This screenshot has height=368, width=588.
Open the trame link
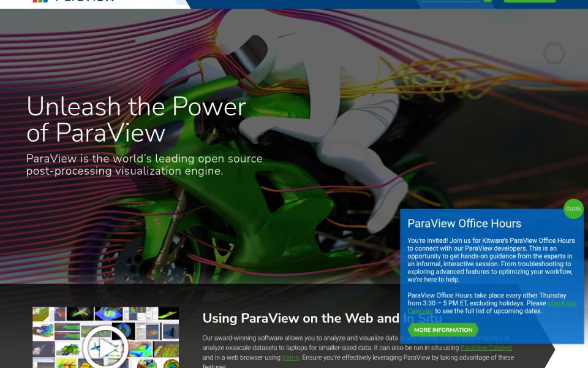290,358
